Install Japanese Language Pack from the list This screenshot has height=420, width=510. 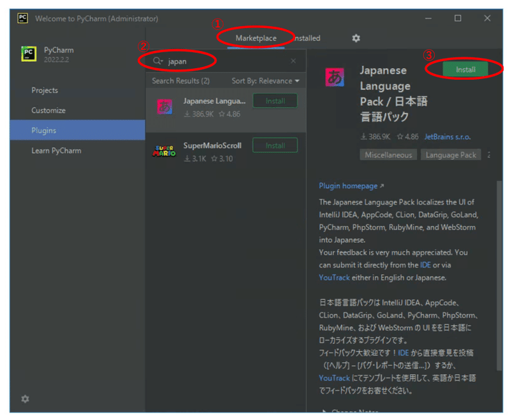point(275,101)
